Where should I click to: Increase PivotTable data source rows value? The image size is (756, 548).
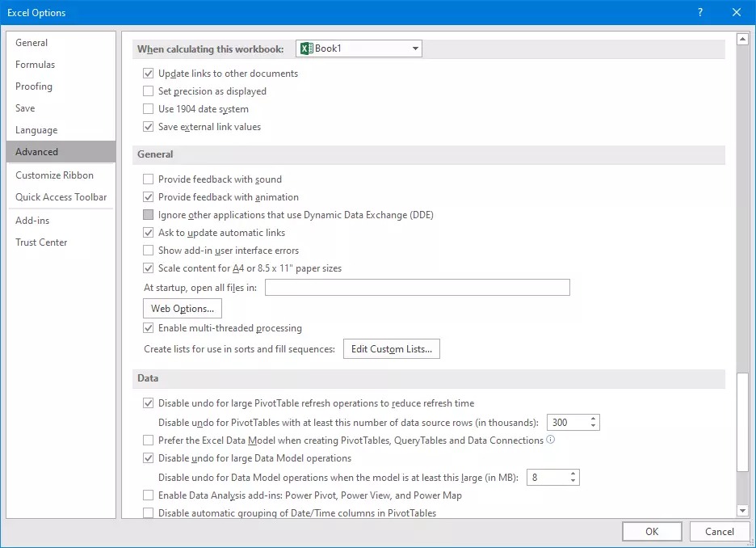[593, 419]
